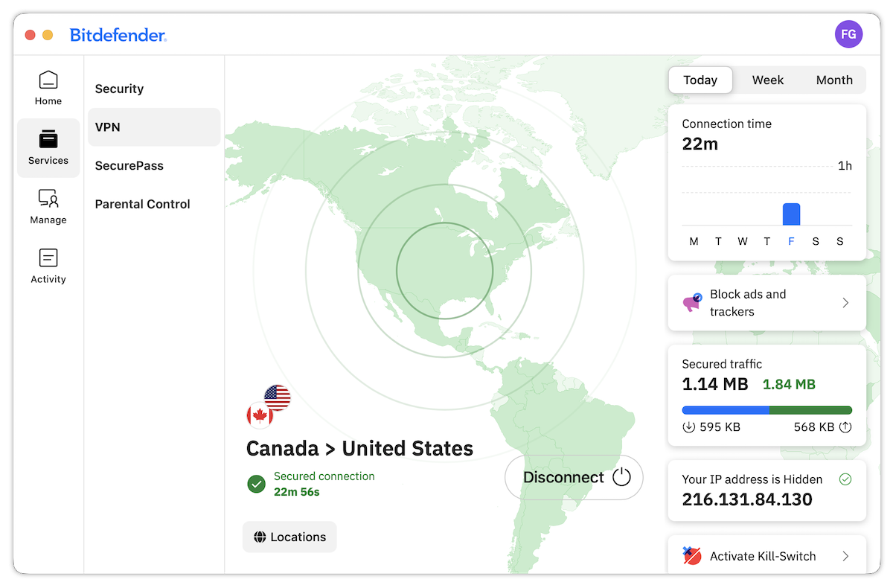Image resolution: width=893 pixels, height=588 pixels.
Task: Click the 1.14 MB traffic value
Action: point(715,384)
